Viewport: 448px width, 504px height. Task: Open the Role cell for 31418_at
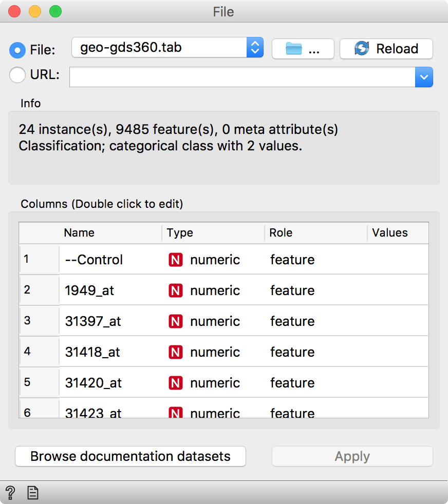point(315,352)
